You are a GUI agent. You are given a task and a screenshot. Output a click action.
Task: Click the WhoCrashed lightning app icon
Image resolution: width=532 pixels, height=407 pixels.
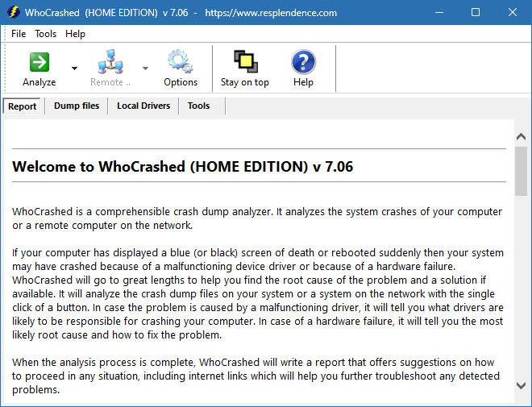(14, 12)
